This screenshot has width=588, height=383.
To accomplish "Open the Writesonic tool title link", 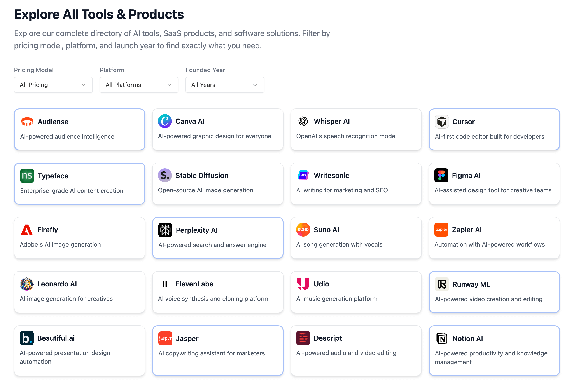I will pyautogui.click(x=331, y=175).
